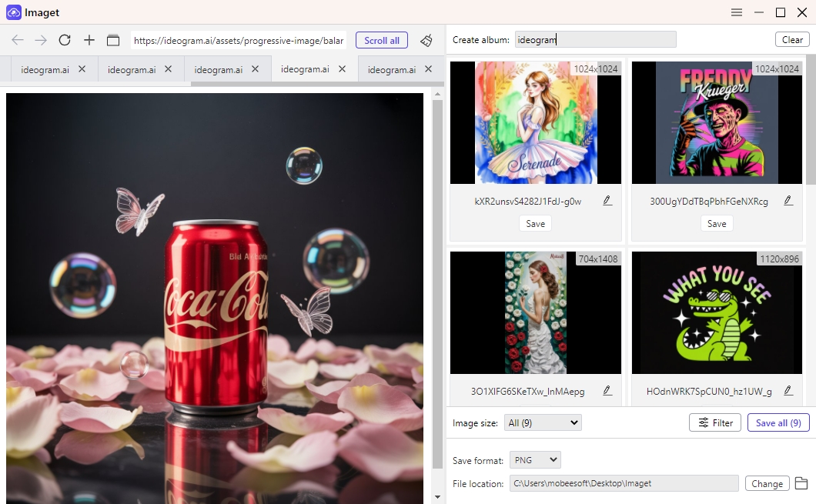Switch to the fifth ideogram.ai tab

click(x=392, y=69)
